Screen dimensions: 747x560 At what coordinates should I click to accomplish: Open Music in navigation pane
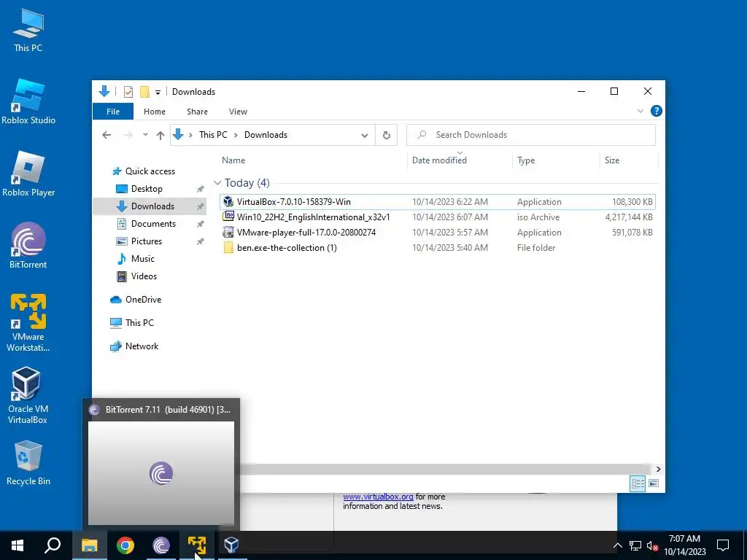pos(142,259)
